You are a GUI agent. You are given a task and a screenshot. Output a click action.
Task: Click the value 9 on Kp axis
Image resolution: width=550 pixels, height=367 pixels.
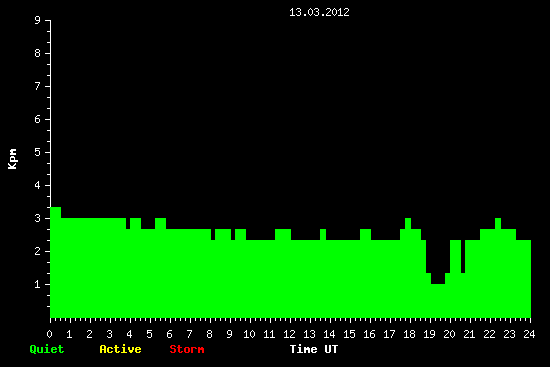pyautogui.click(x=38, y=20)
